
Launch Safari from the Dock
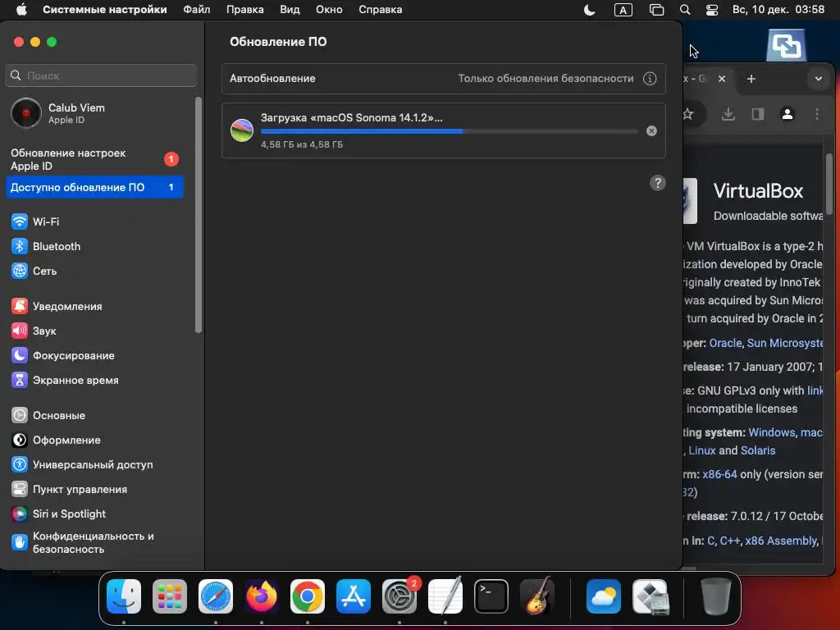click(216, 596)
